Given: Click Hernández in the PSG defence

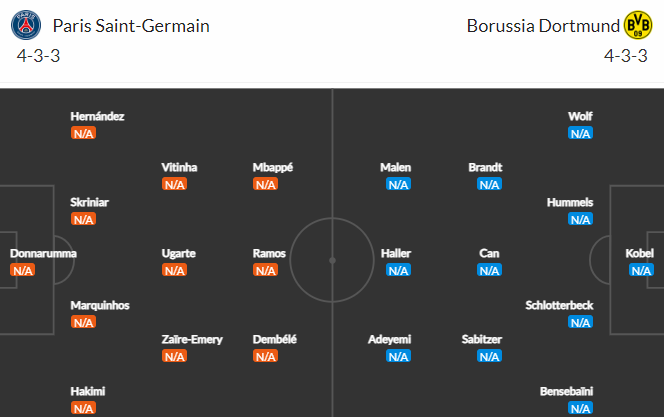Looking at the screenshot, I should pos(97,116).
